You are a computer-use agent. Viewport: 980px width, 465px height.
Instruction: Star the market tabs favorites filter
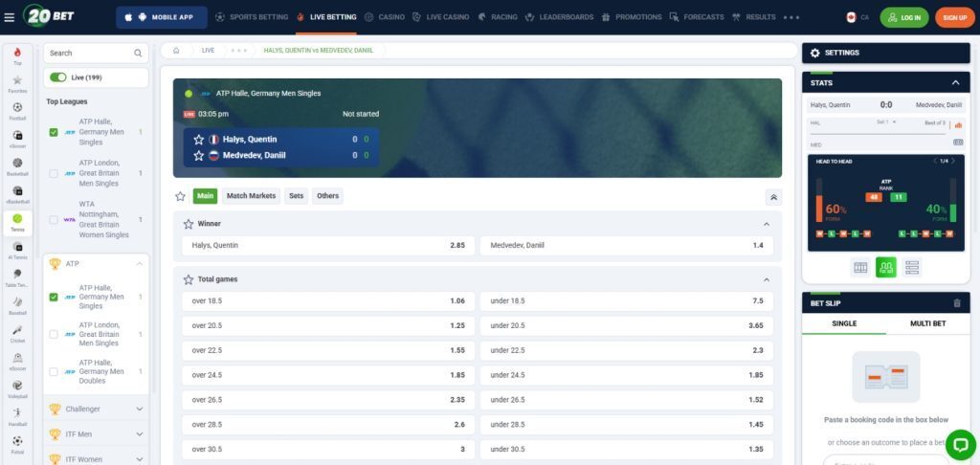(x=181, y=196)
